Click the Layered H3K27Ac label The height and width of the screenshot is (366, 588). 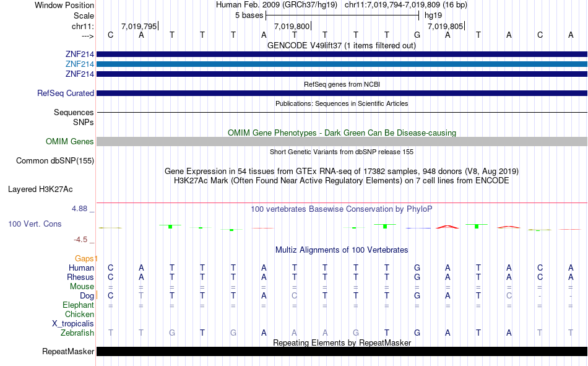(40, 190)
